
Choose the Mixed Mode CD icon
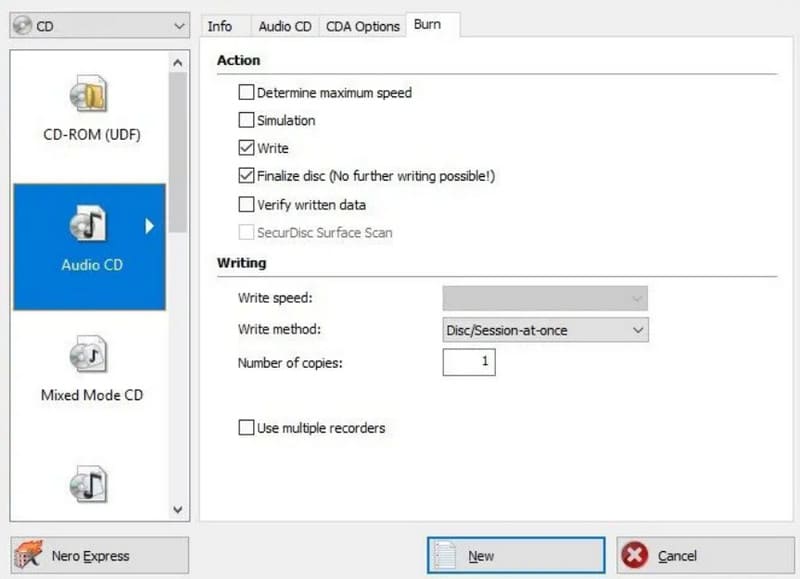tap(87, 354)
